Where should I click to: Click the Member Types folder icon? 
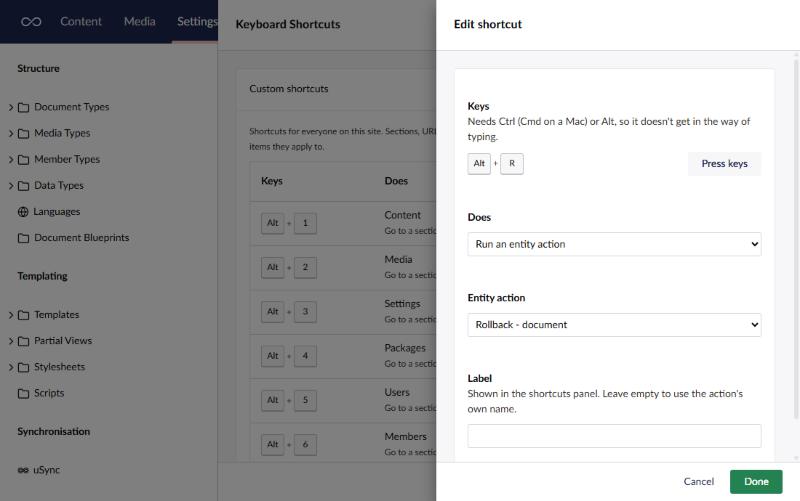23,160
